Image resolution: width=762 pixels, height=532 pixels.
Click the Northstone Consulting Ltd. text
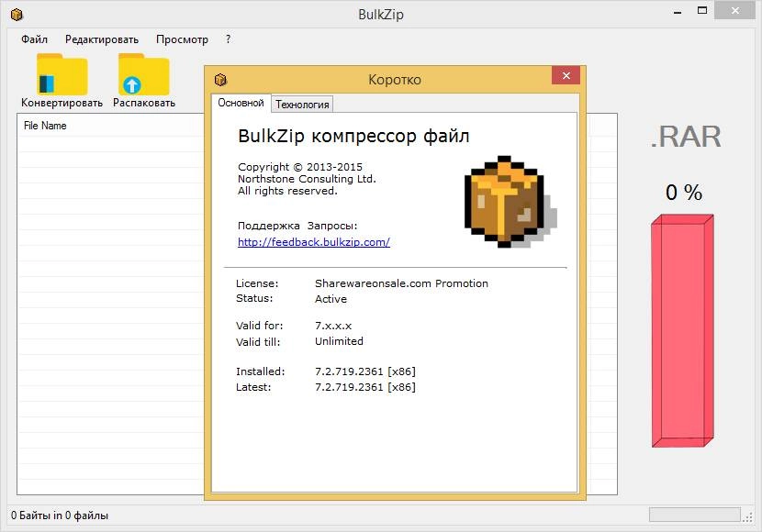pos(307,179)
